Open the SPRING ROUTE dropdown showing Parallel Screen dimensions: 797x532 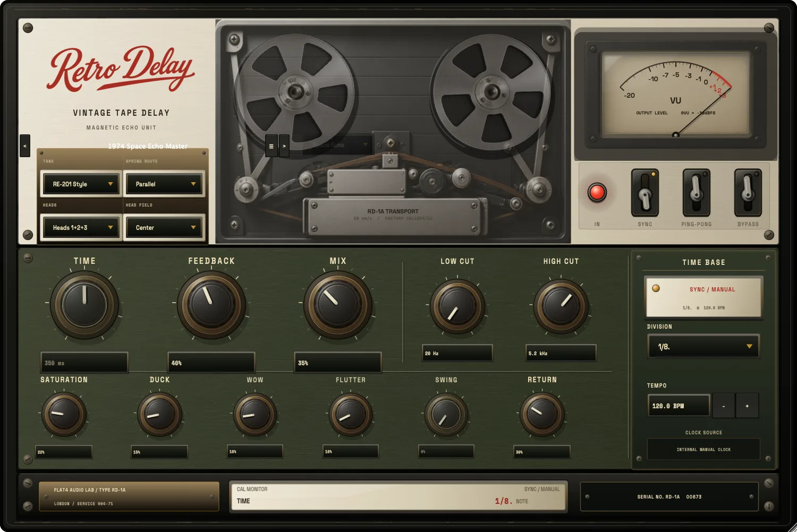(x=164, y=184)
